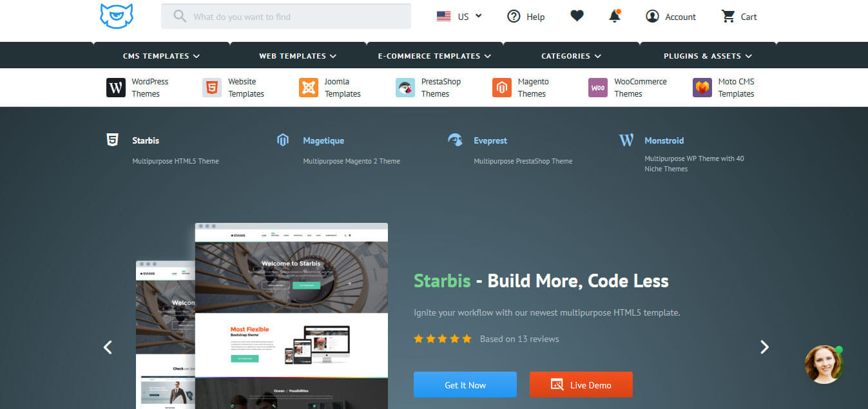868x409 pixels.
Task: Expand the Web Templates menu
Action: point(298,56)
